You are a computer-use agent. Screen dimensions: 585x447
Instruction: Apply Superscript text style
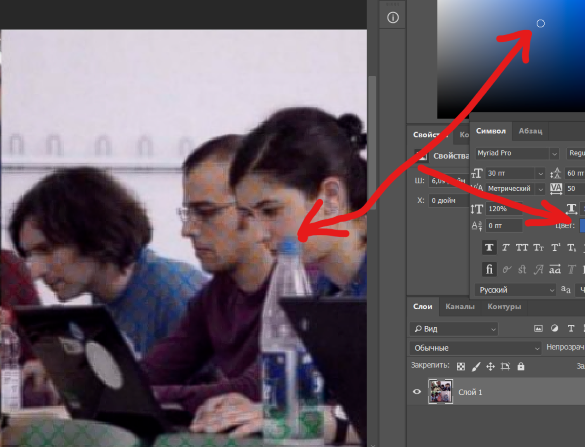(556, 248)
